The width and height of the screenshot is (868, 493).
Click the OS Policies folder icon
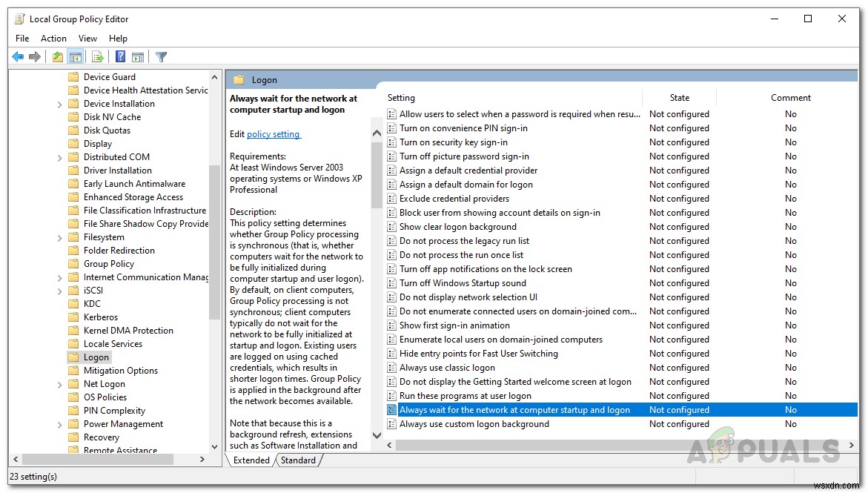click(x=73, y=397)
